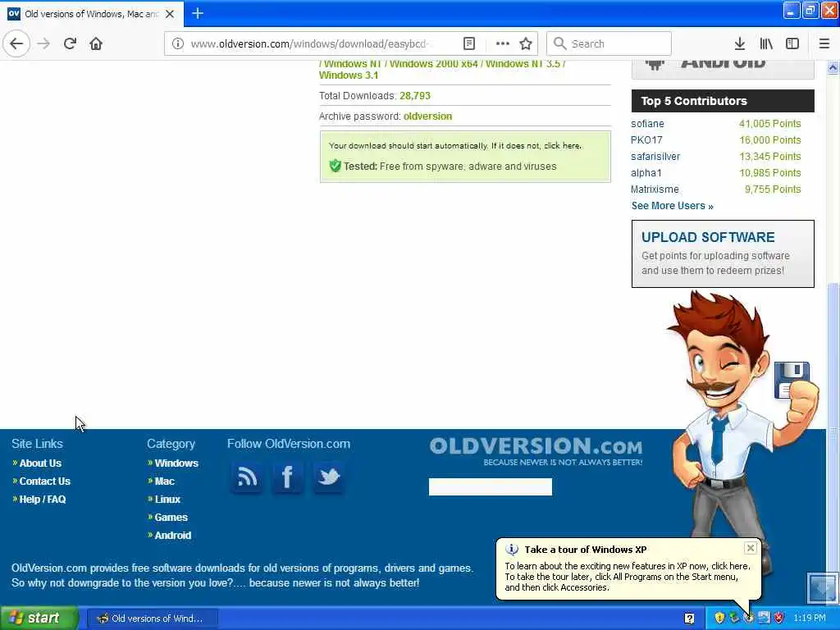
Task: Click the red shield tray icon
Action: tap(779, 618)
